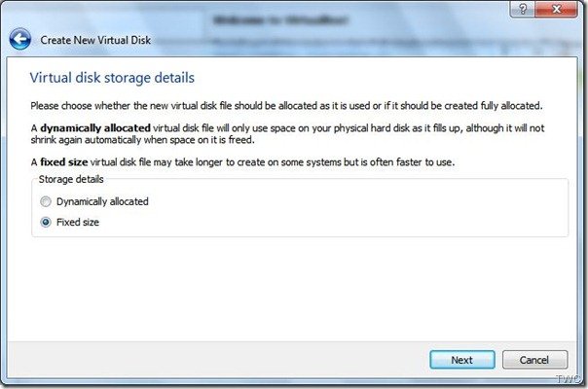Viewport: 588px width, 389px height.
Task: Click the TWC watermark in the corner
Action: pos(570,379)
